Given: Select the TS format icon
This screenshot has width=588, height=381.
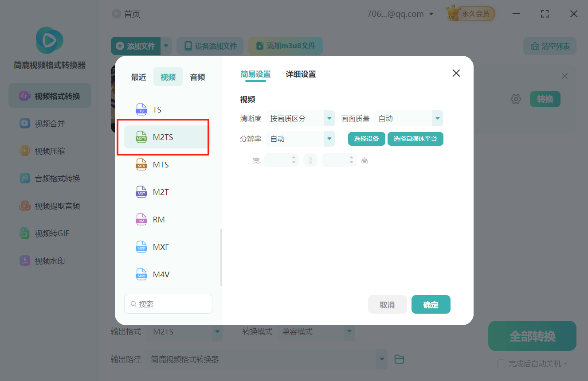Looking at the screenshot, I should [141, 109].
